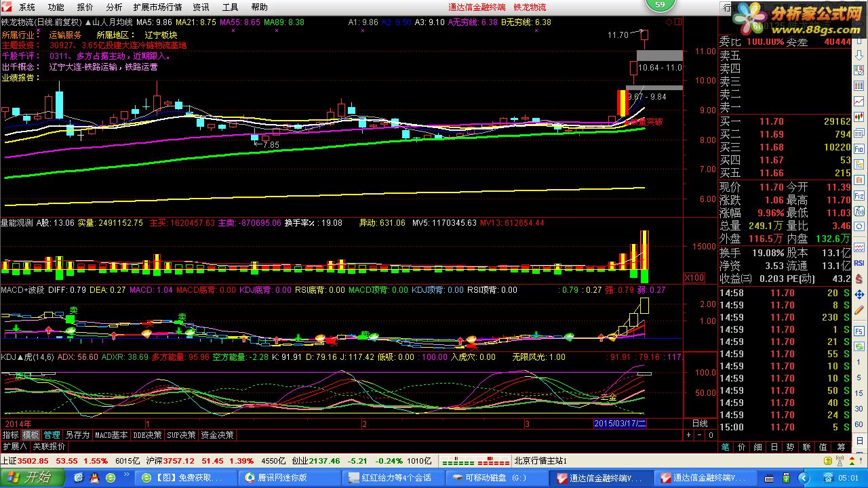Switch to candlestick chart icon

[x=859, y=117]
